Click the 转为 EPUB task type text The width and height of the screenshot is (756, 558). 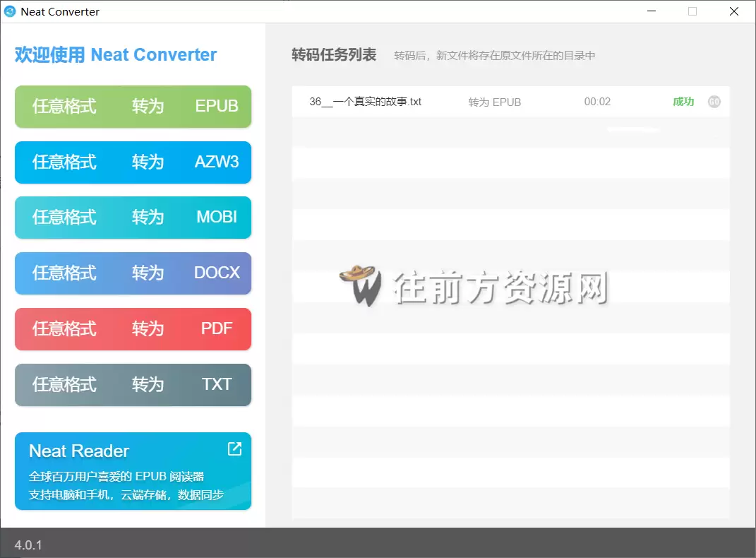[x=495, y=102]
